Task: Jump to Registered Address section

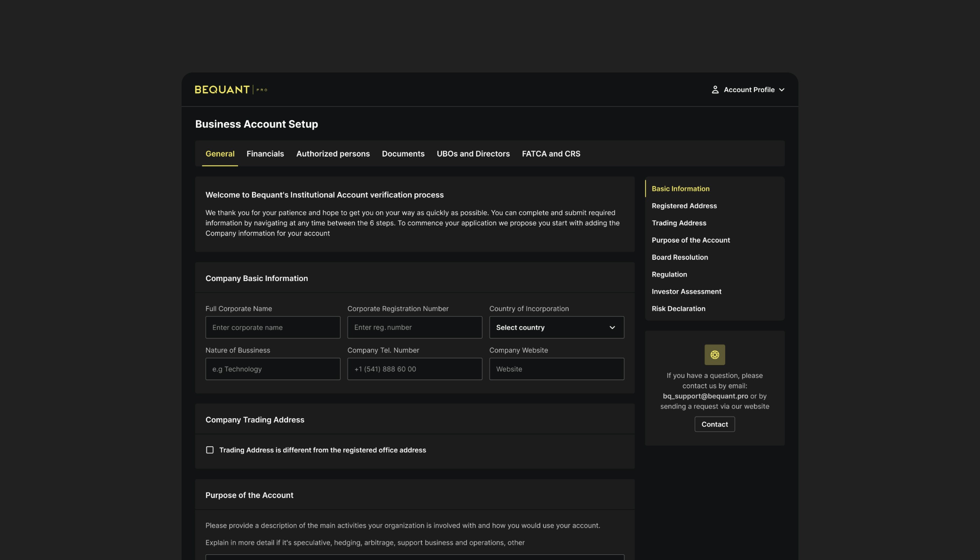Action: (684, 206)
